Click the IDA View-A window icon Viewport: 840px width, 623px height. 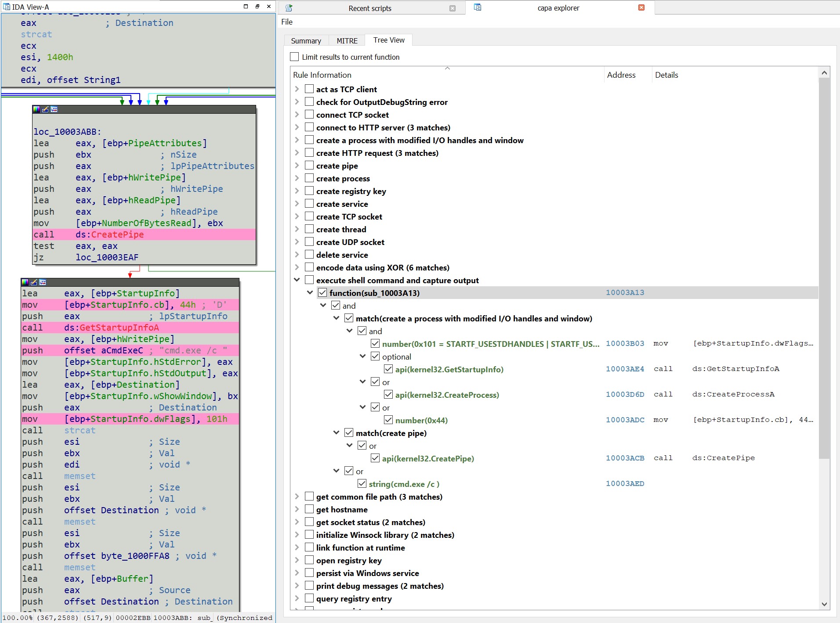point(6,7)
